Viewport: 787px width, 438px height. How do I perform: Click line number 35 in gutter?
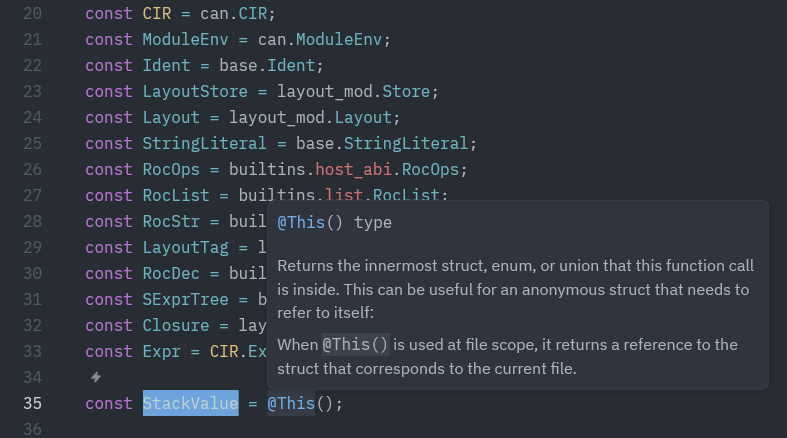(x=31, y=404)
